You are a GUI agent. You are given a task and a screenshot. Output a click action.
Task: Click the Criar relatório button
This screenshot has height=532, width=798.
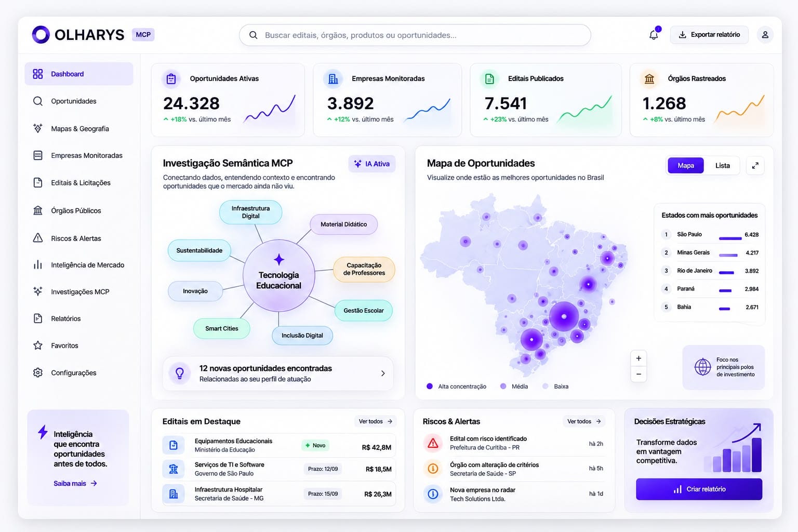699,489
